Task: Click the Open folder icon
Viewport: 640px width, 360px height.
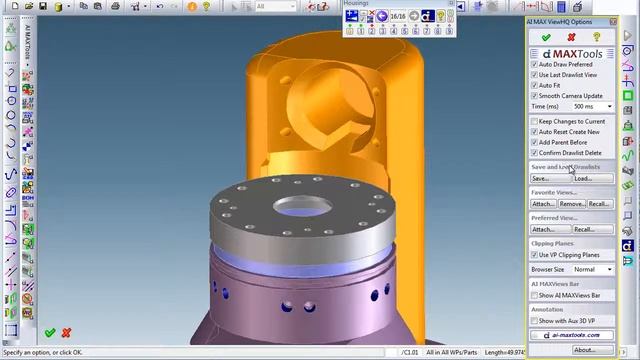Action: pos(29,6)
